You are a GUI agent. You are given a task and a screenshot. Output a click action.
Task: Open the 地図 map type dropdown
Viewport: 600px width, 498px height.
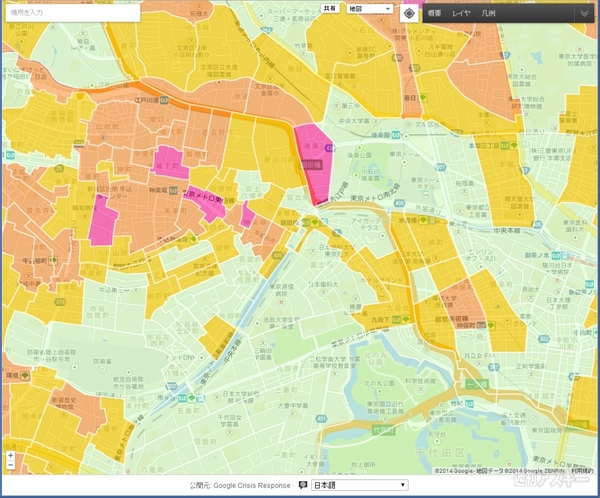370,9
